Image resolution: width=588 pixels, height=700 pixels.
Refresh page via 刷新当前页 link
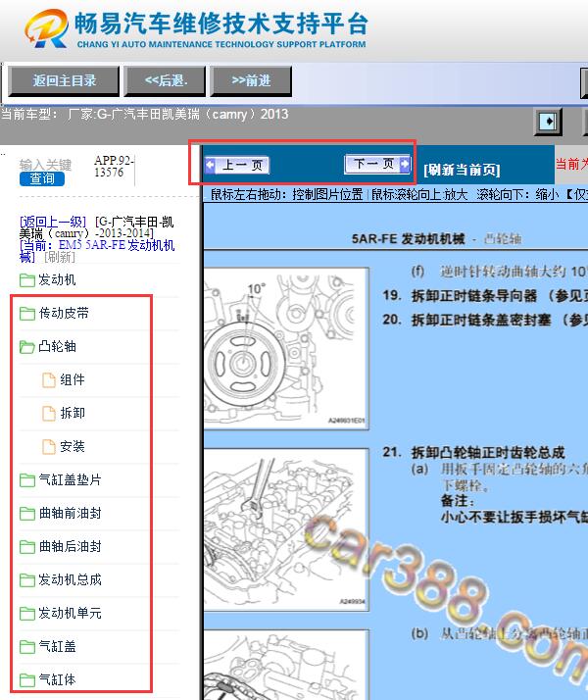point(462,170)
